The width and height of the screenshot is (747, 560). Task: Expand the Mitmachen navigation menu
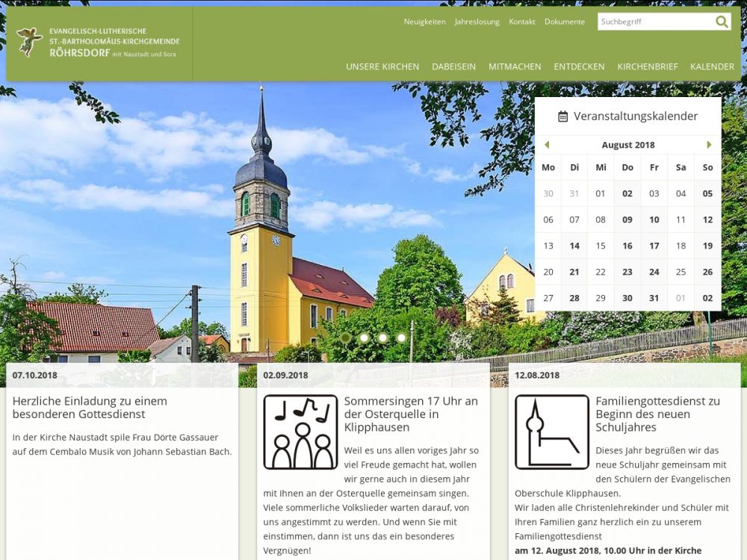(x=515, y=66)
